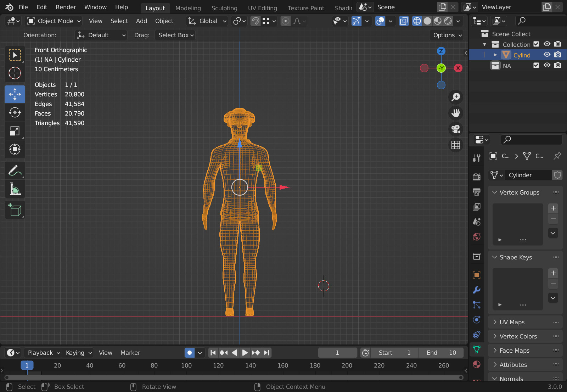Open the Scene properties tab
This screenshot has width=567, height=392.
477,222
